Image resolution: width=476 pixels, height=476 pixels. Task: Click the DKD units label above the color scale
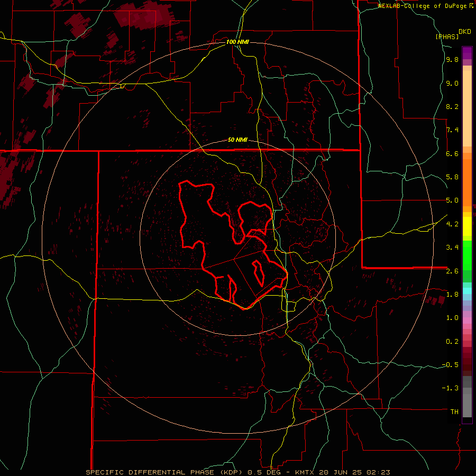coord(464,32)
